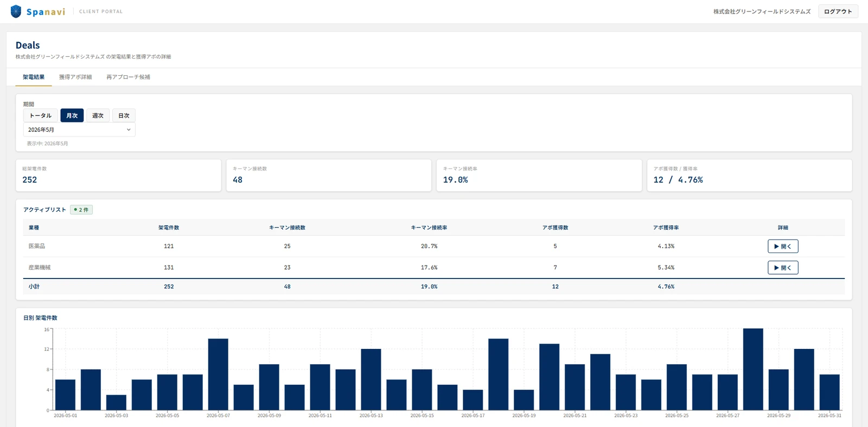Select the トータル period option
Viewport: 868px width, 427px height.
click(x=41, y=115)
